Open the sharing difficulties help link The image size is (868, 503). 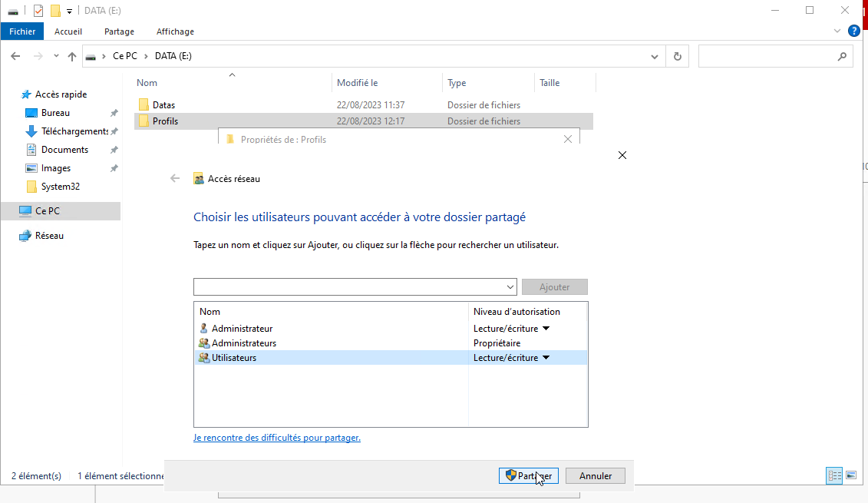pyautogui.click(x=277, y=438)
